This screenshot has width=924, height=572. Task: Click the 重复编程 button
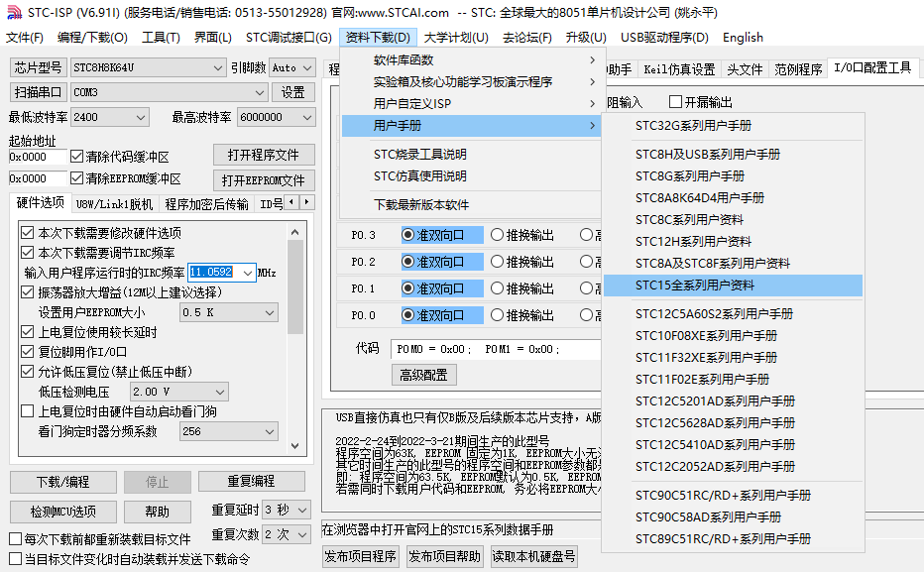tap(252, 481)
